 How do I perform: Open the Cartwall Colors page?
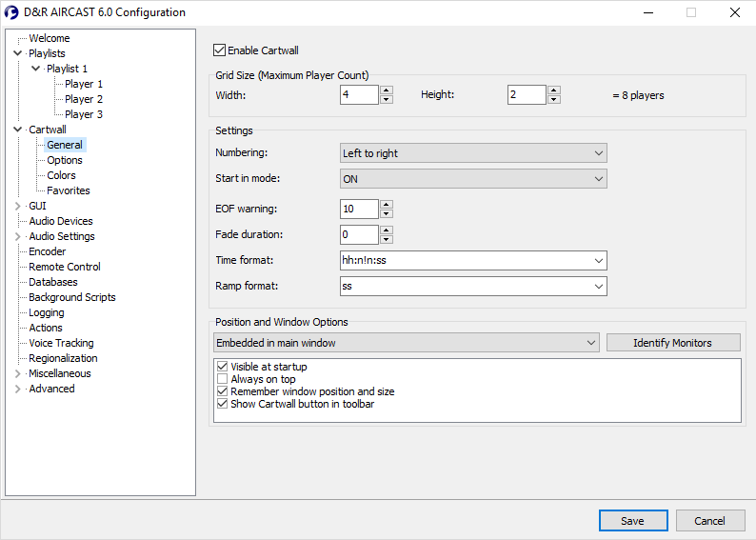[61, 175]
